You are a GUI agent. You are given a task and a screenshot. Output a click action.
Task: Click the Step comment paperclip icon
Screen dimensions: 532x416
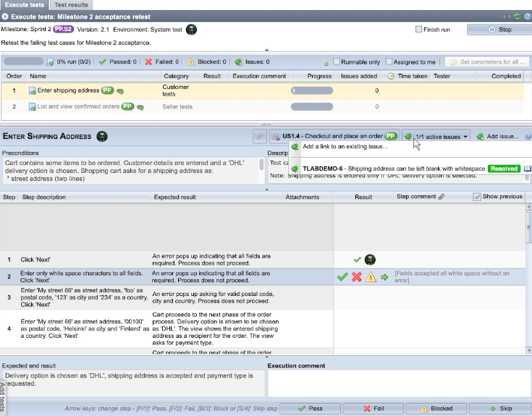pos(442,197)
